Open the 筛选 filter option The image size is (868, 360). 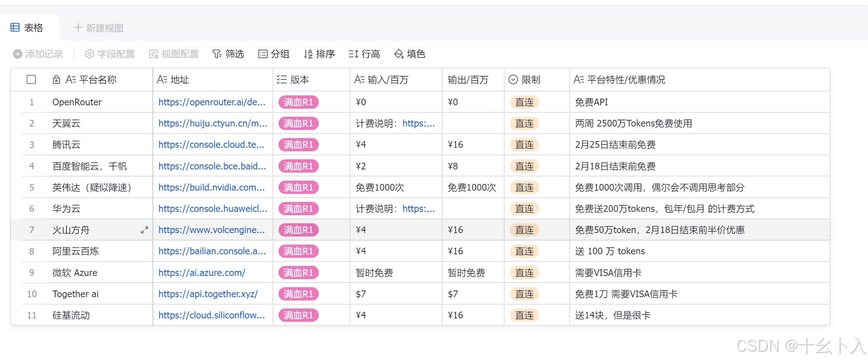click(228, 54)
